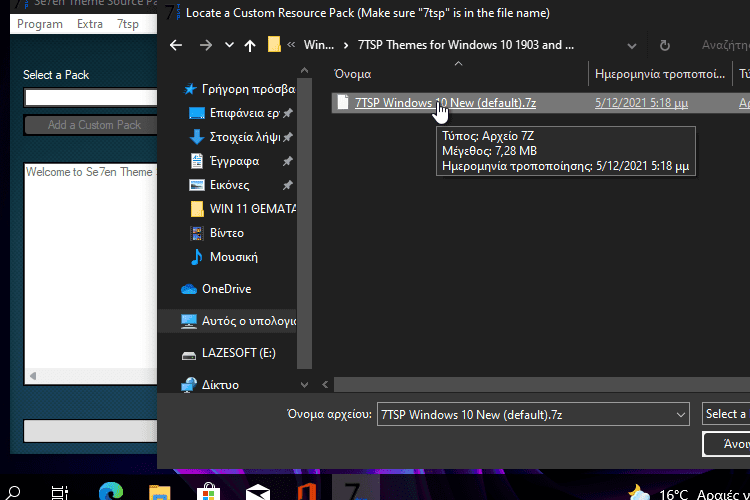Open OneDrive in navigation pane

click(216, 289)
